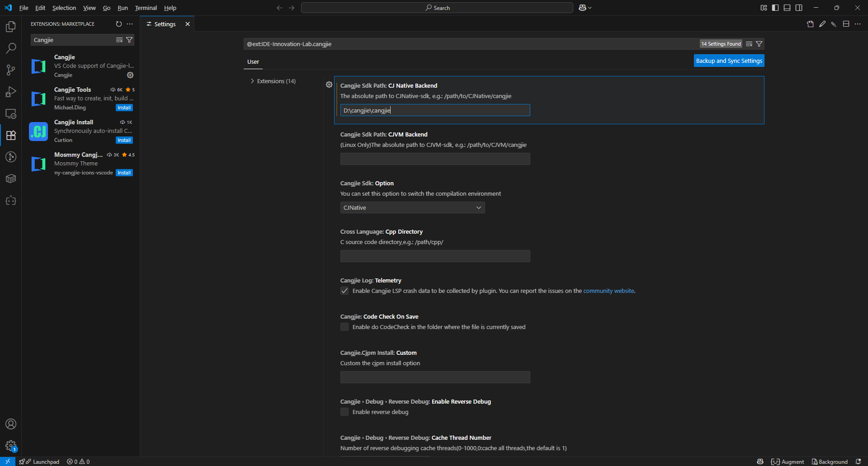Enable reverse debug checkbox
This screenshot has height=466, width=868.
344,412
